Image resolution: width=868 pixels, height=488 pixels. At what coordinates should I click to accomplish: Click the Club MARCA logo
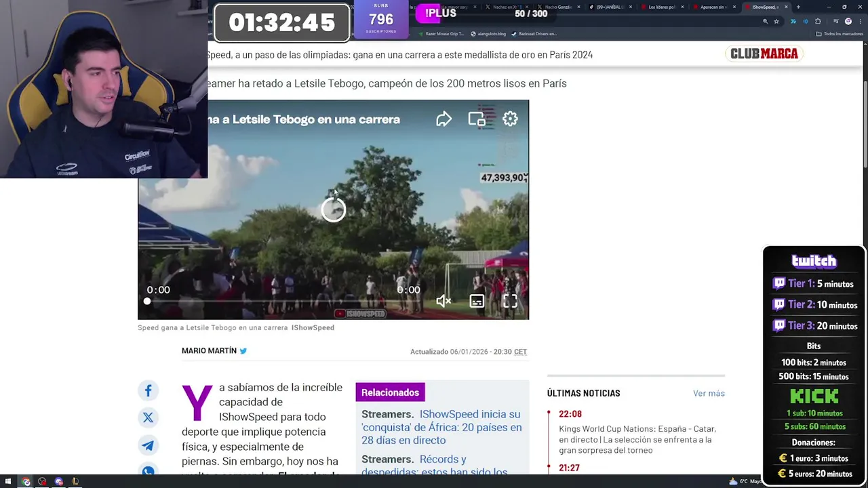tap(764, 54)
